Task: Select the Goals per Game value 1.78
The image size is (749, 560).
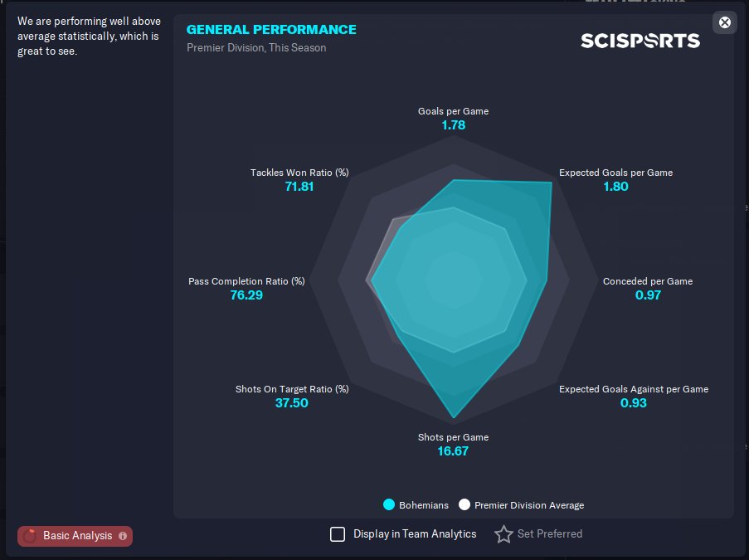Action: click(x=454, y=125)
